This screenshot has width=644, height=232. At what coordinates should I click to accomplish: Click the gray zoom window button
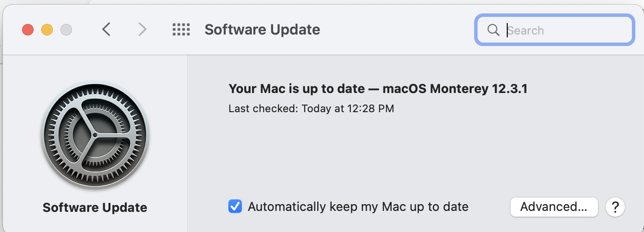[66, 30]
